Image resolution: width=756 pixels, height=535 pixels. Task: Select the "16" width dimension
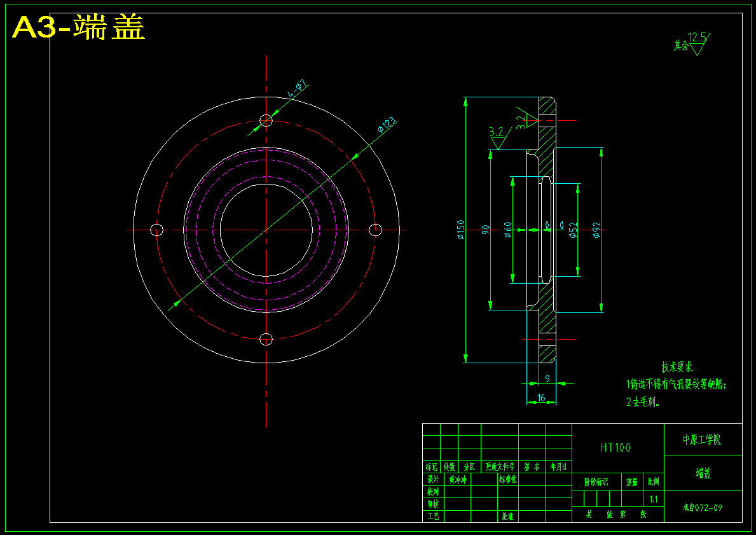541,398
